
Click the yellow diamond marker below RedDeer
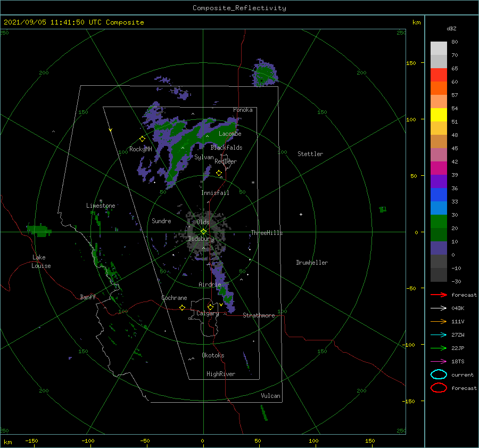click(x=219, y=173)
